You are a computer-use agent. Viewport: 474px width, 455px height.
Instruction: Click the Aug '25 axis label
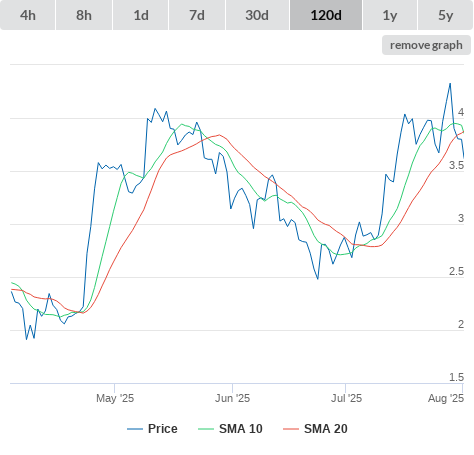pyautogui.click(x=446, y=398)
